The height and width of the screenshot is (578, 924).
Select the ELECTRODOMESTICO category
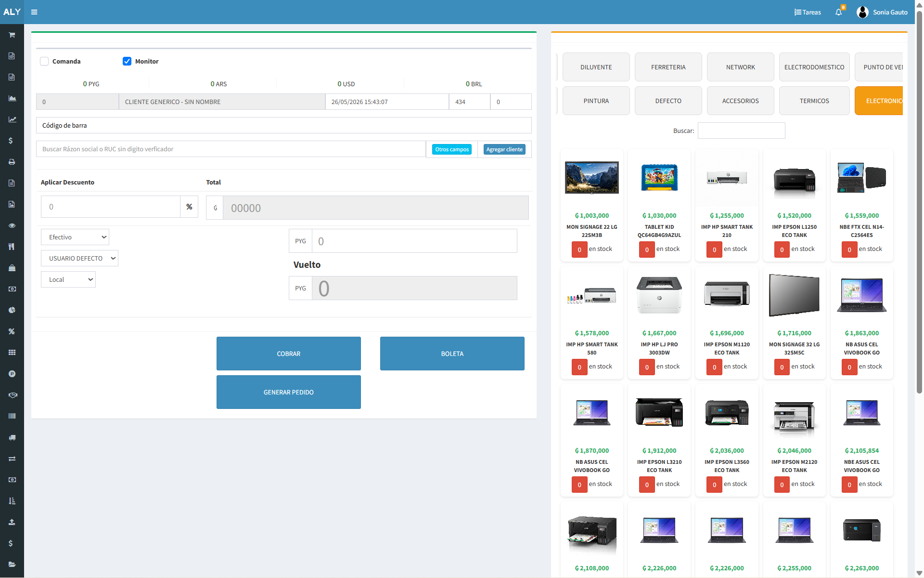coord(814,67)
